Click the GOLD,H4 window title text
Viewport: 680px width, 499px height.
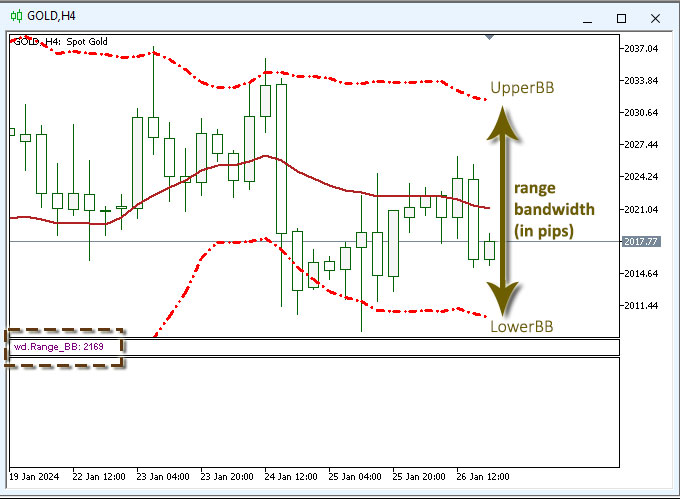51,16
